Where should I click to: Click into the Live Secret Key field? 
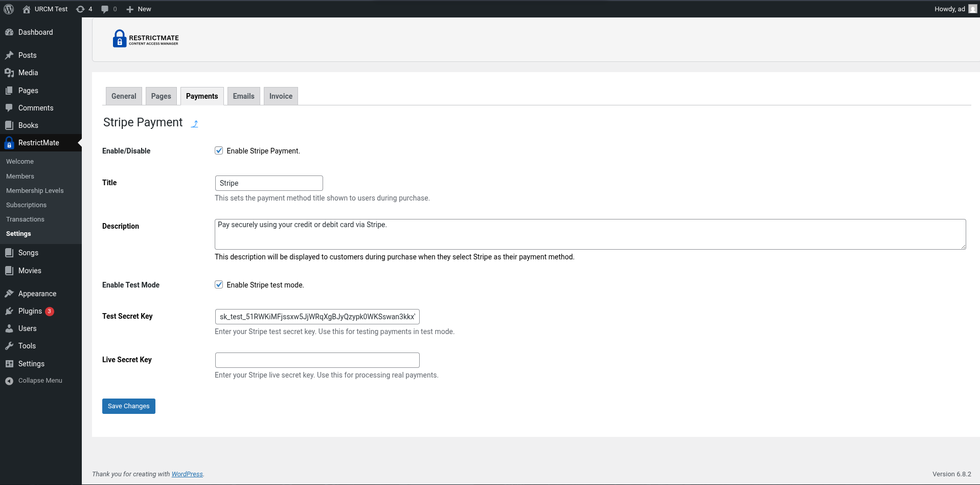point(317,360)
